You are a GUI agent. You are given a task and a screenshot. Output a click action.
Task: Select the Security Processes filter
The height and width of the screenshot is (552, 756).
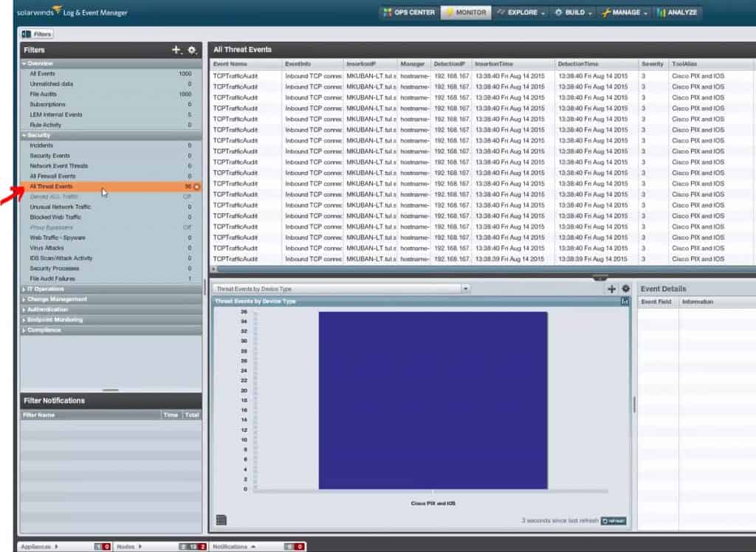[111, 269]
